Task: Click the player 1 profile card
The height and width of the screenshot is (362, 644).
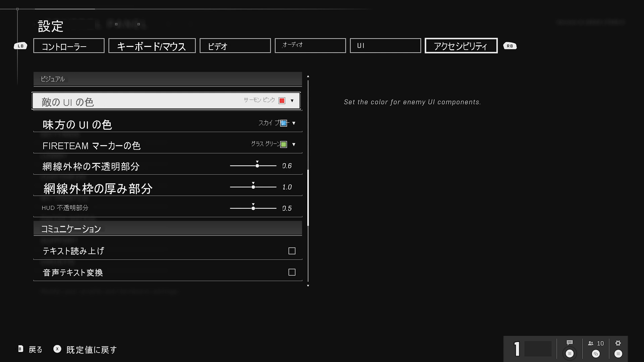Action: (533, 349)
